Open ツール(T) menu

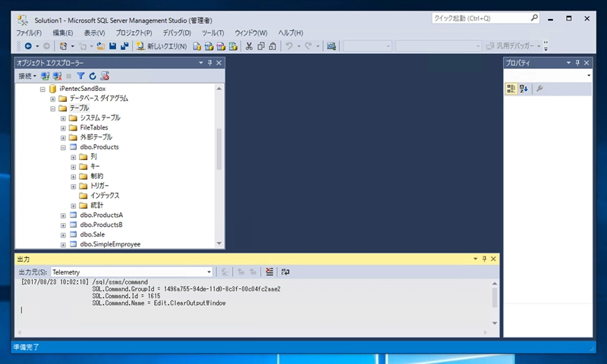pos(213,33)
